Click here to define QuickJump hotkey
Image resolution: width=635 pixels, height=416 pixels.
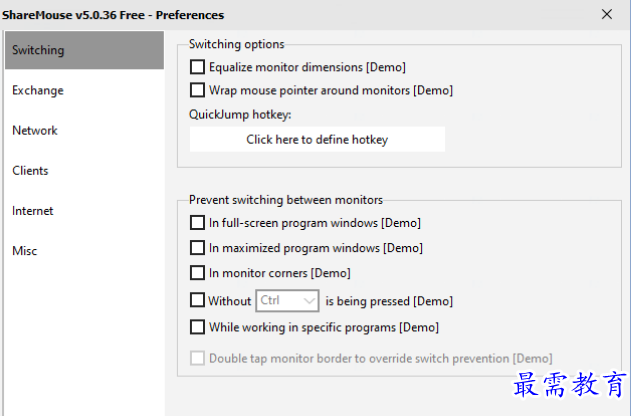(317, 140)
